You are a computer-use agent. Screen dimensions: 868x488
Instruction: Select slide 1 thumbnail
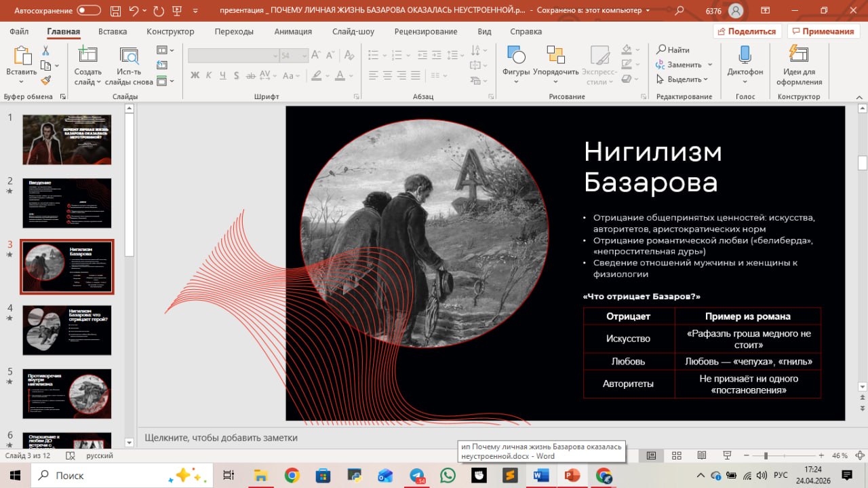[67, 140]
